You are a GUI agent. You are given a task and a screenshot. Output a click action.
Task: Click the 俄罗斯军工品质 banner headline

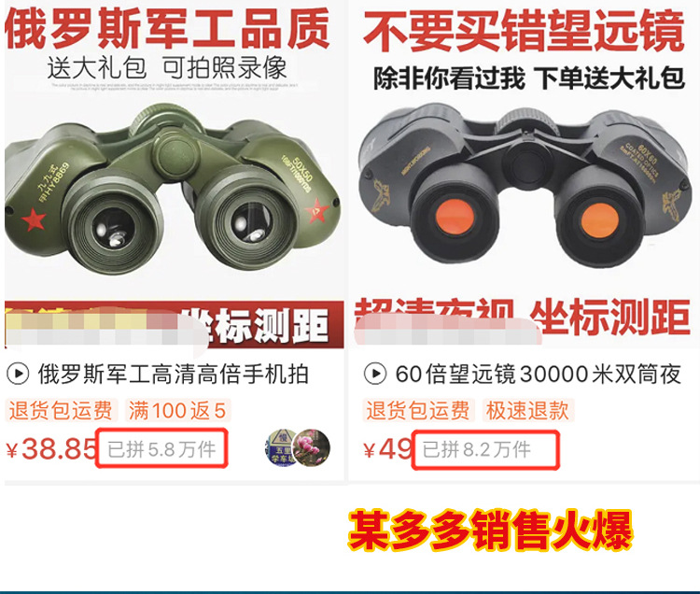tap(167, 29)
